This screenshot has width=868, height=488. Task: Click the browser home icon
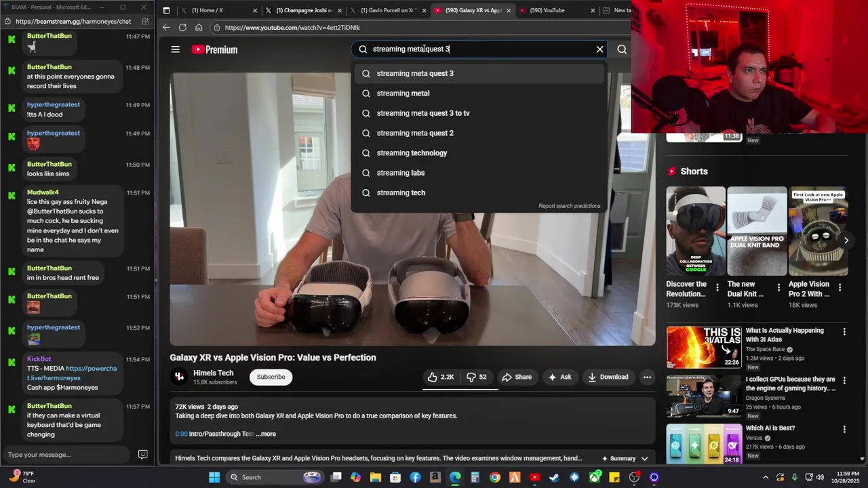click(199, 27)
